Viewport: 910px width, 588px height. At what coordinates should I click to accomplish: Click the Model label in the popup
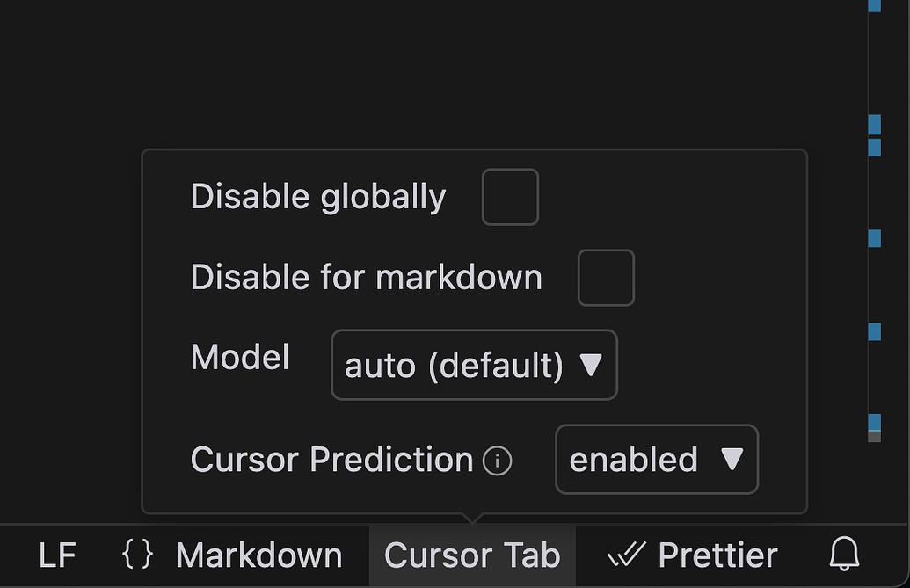(239, 357)
